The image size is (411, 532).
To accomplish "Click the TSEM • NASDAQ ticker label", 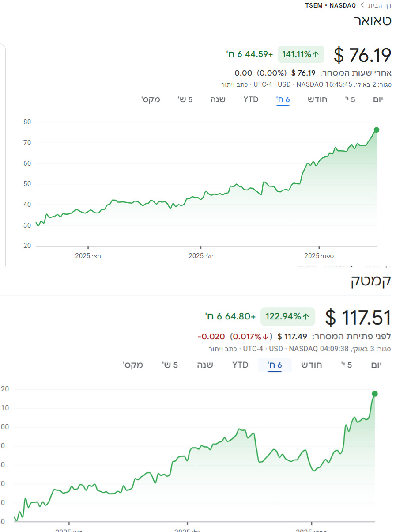I will 330,5.
